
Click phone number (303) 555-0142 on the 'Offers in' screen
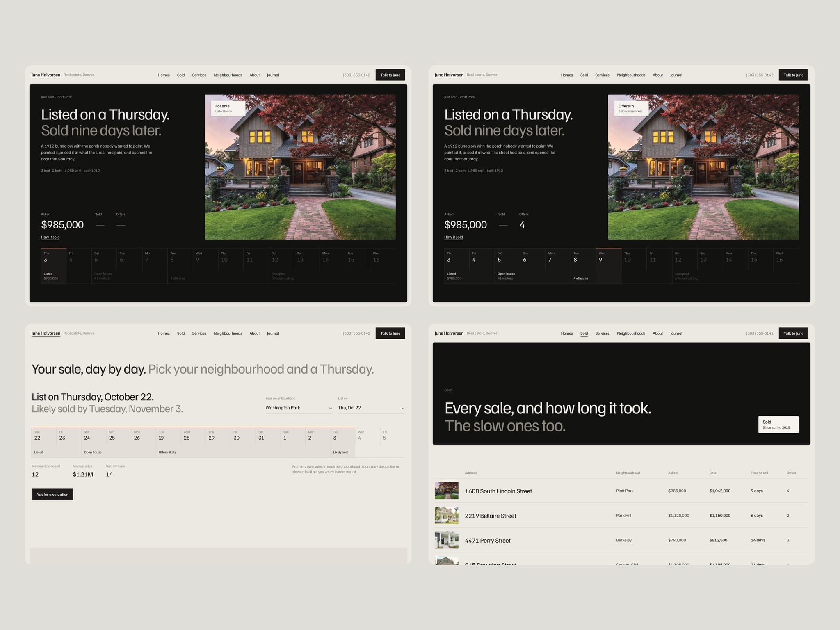pos(760,75)
